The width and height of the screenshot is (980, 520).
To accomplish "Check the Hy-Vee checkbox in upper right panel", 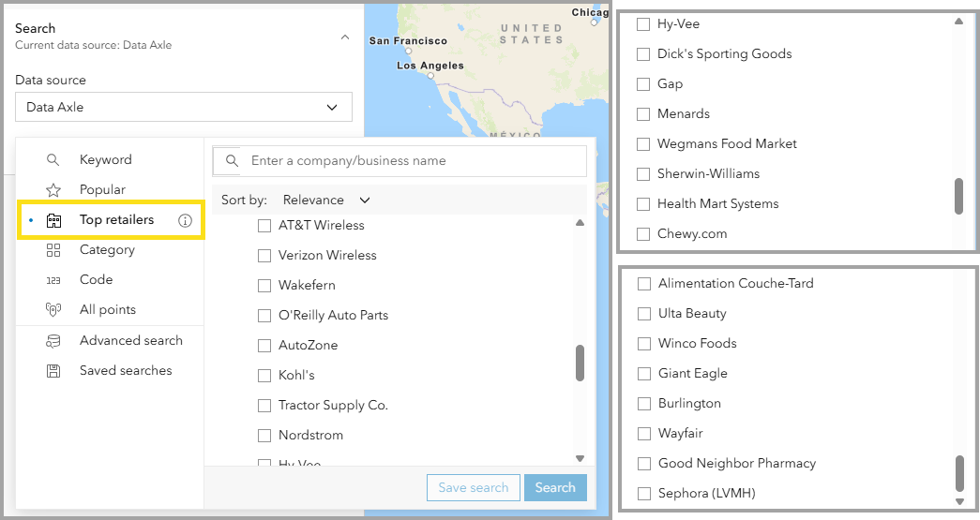I will (x=643, y=24).
